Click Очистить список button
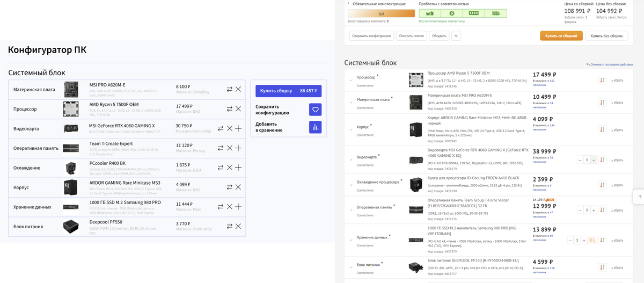644x283 pixels. [411, 36]
